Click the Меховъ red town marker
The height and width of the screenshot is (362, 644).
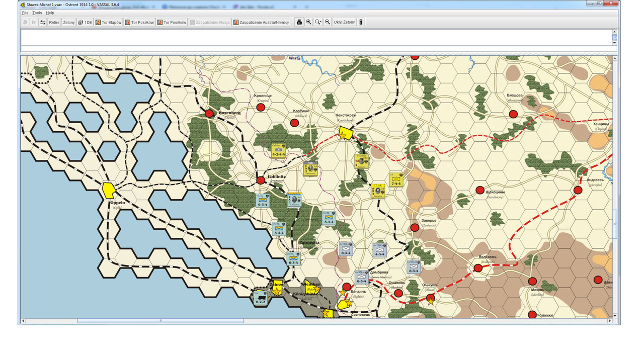532,281
